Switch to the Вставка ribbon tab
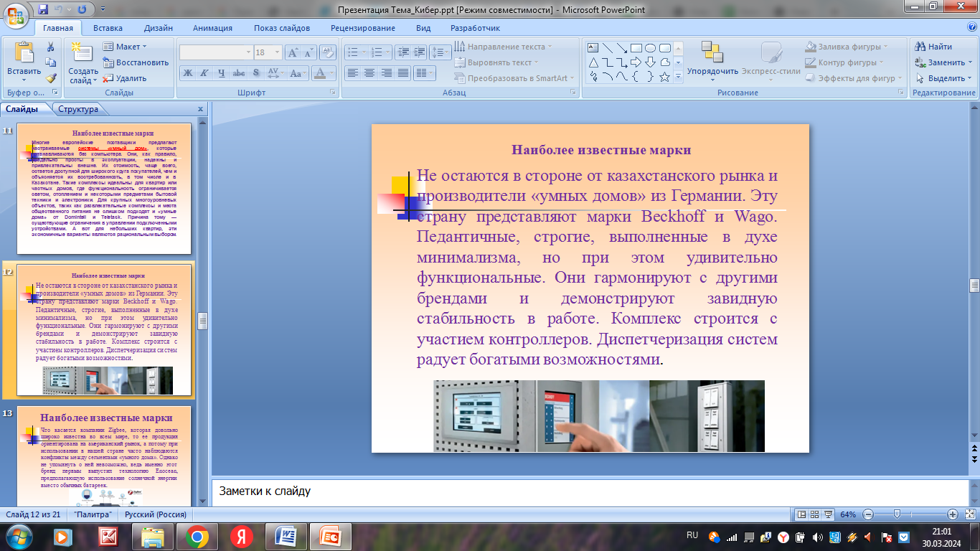Image resolution: width=980 pixels, height=551 pixels. [108, 28]
